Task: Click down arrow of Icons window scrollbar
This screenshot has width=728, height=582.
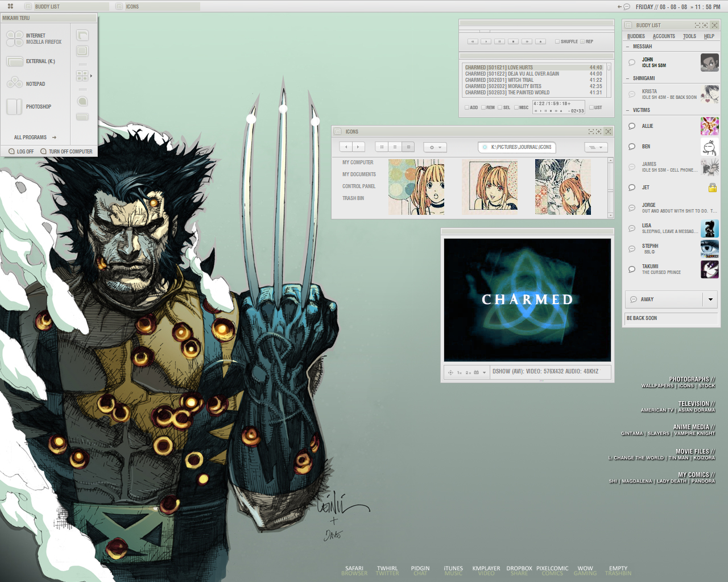Action: point(611,215)
